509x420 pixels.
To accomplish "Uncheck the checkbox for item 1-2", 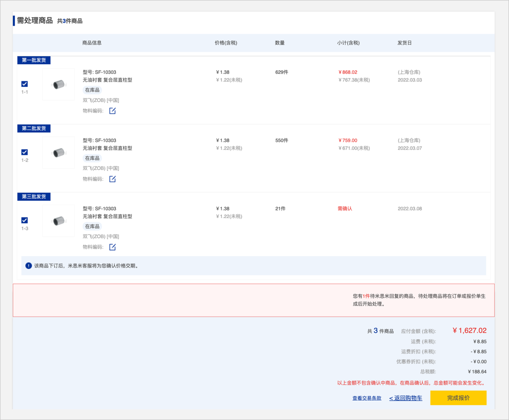I will [25, 152].
